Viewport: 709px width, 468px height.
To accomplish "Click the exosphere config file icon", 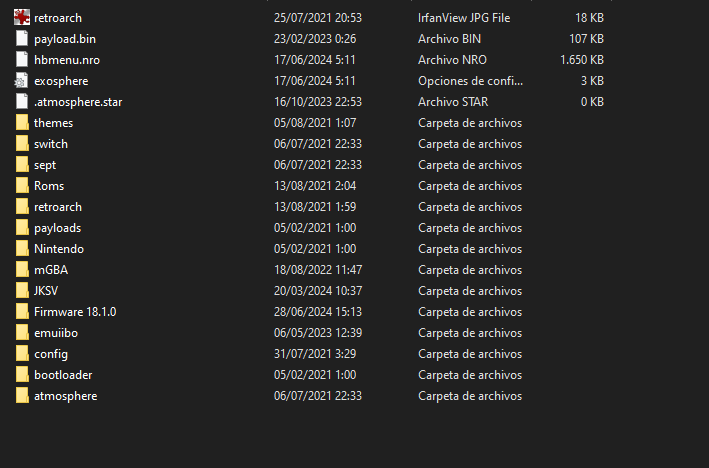I will click(21, 80).
